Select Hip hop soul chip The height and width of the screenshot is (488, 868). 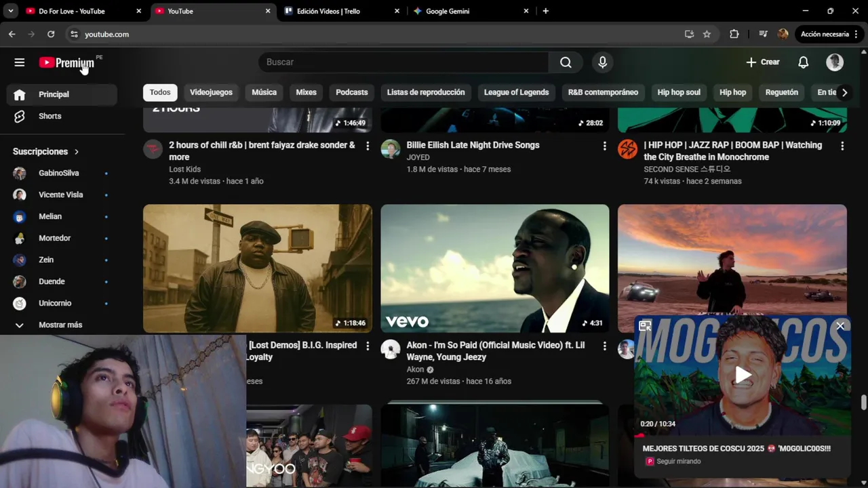[x=679, y=92]
